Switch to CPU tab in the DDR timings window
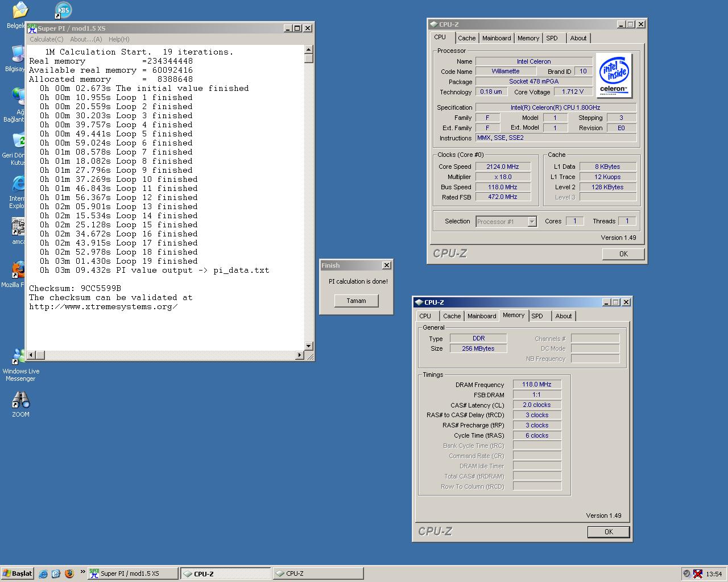The image size is (728, 582). [425, 316]
